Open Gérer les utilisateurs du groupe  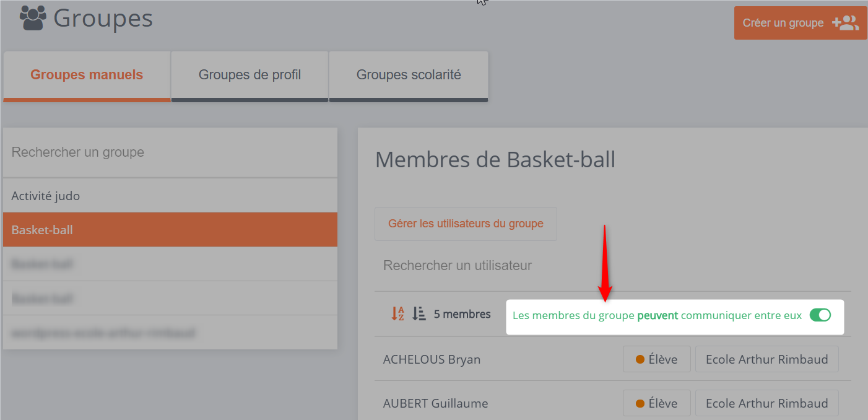click(x=466, y=224)
